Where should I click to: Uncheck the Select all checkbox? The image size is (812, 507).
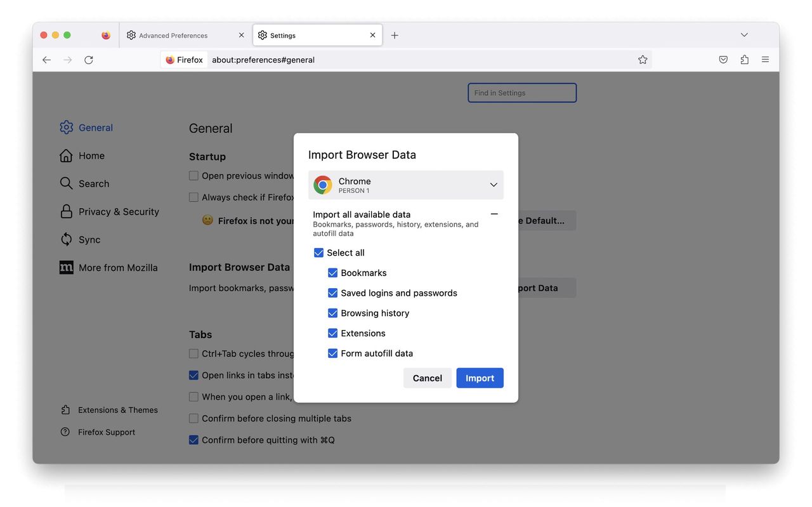tap(318, 252)
